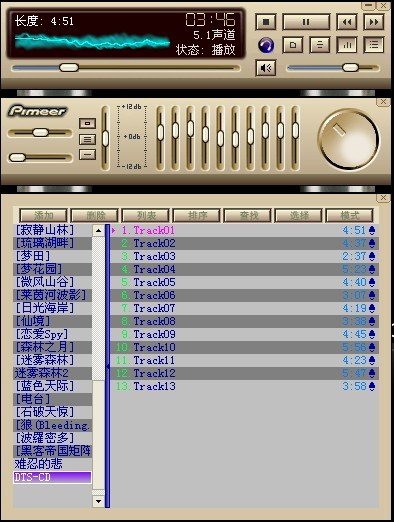Toggle the playlist window list icon
This screenshot has height=522, width=394.
374,45
